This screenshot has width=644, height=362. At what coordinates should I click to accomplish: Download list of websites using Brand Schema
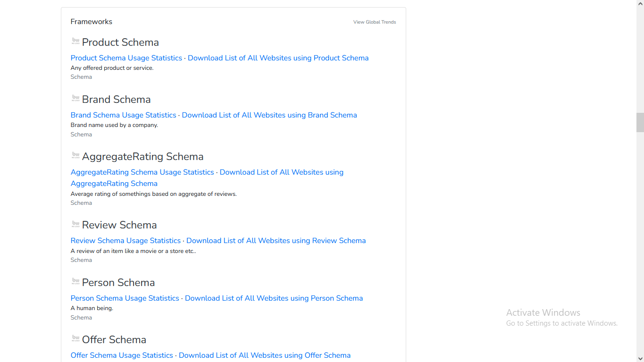pos(269,115)
